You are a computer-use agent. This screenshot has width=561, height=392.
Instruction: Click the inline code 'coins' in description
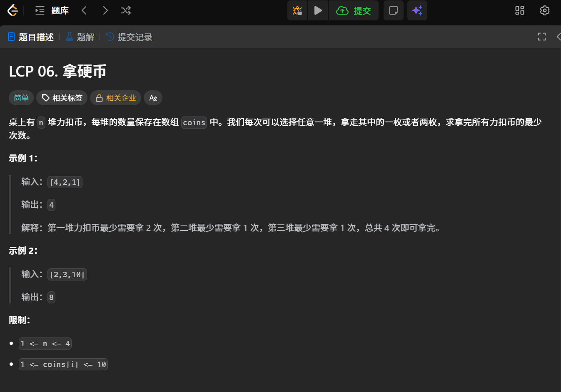pos(194,122)
